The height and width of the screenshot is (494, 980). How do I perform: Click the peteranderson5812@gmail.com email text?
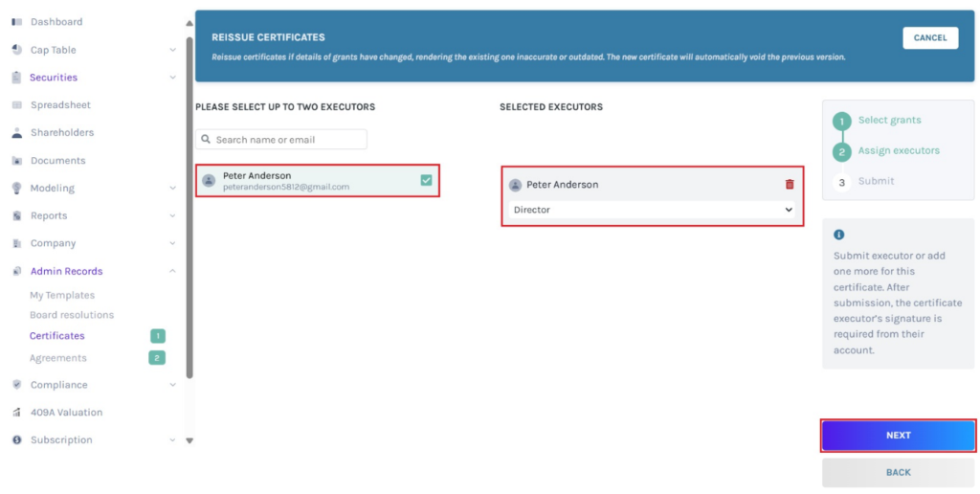pyautogui.click(x=286, y=187)
